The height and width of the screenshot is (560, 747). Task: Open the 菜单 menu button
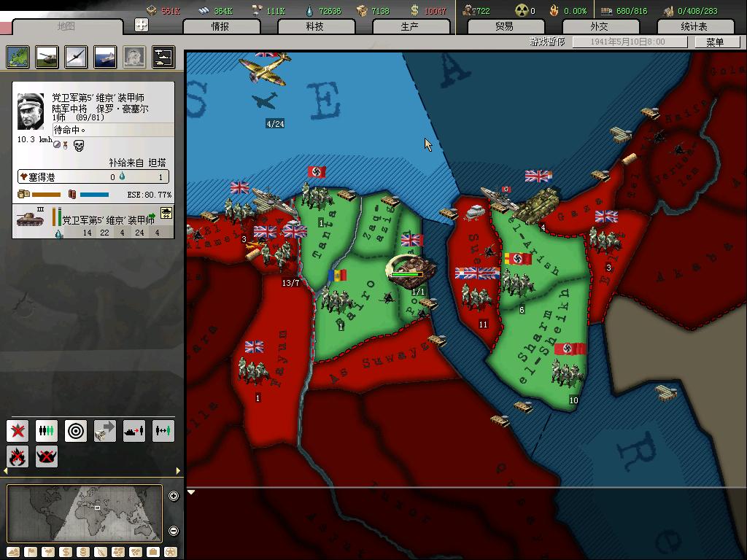[x=716, y=42]
